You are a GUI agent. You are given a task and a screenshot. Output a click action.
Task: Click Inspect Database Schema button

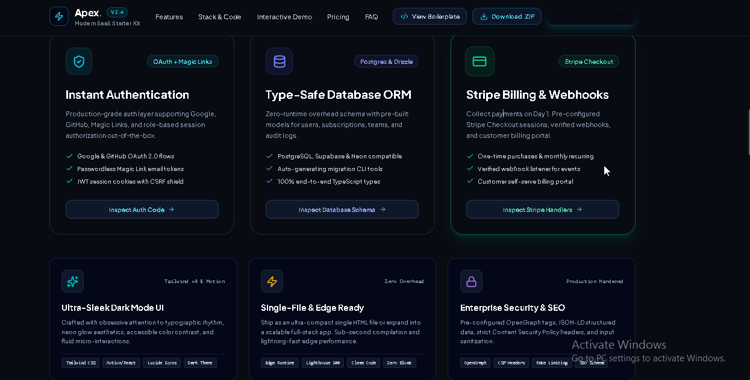[342, 210]
